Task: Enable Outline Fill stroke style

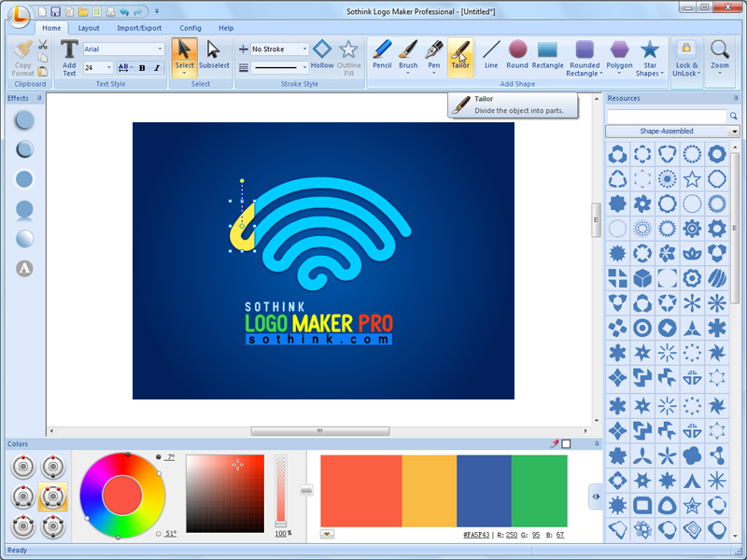Action: [x=348, y=53]
